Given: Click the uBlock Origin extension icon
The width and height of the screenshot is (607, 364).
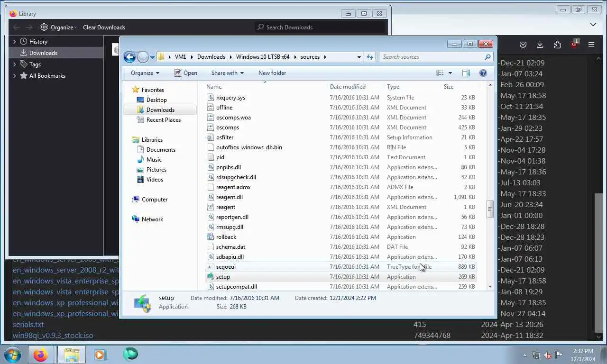Looking at the screenshot, I should click(575, 45).
